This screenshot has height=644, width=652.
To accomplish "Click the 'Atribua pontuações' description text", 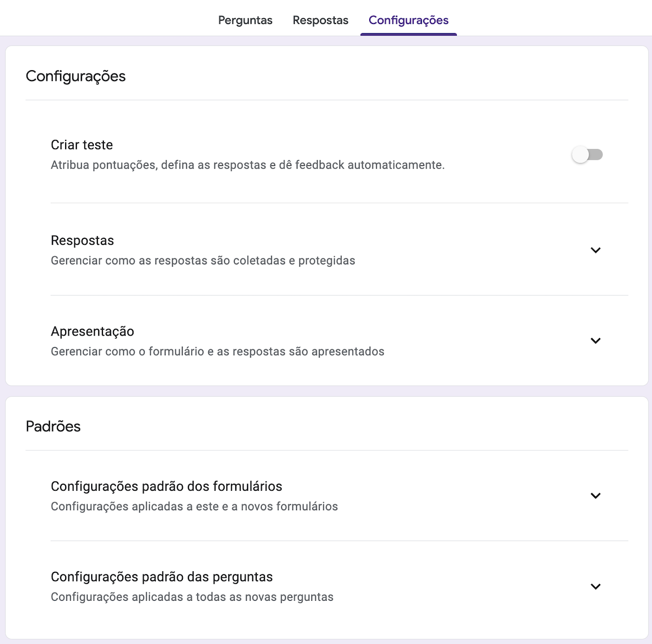I will click(x=248, y=165).
